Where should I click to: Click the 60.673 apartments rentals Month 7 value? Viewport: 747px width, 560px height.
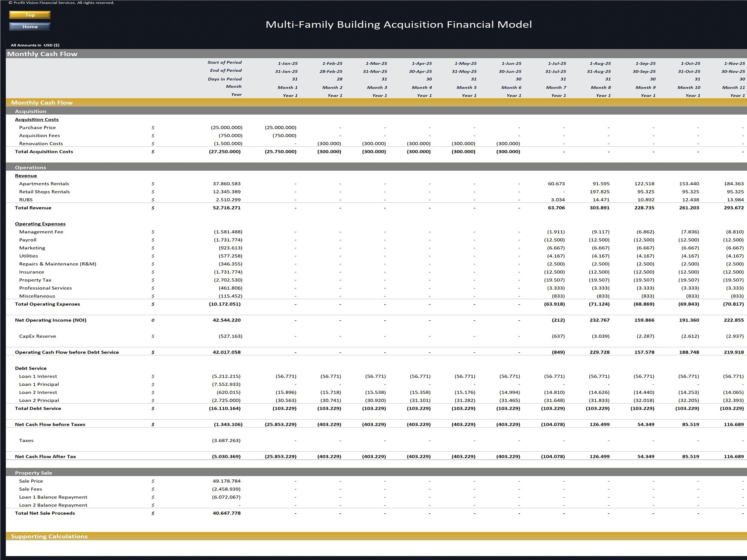557,184
